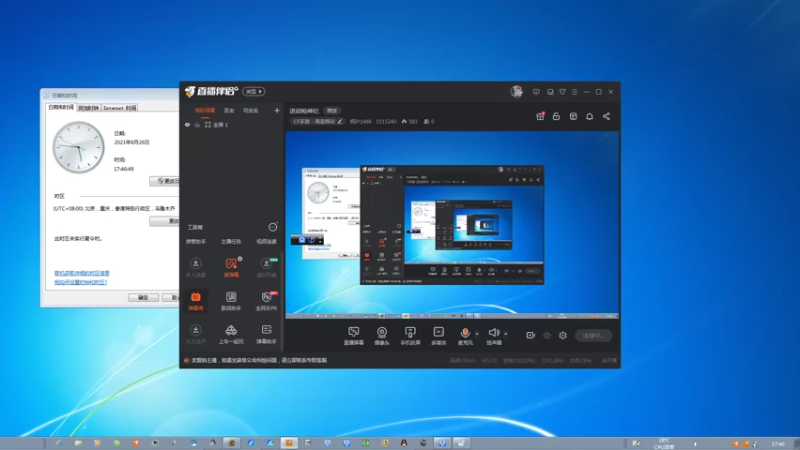Open the third text item in the toolbox row
This screenshot has height=450, width=800.
click(266, 241)
